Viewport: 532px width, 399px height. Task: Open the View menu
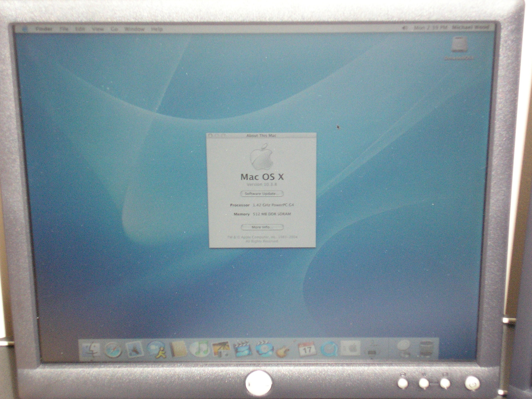click(98, 29)
